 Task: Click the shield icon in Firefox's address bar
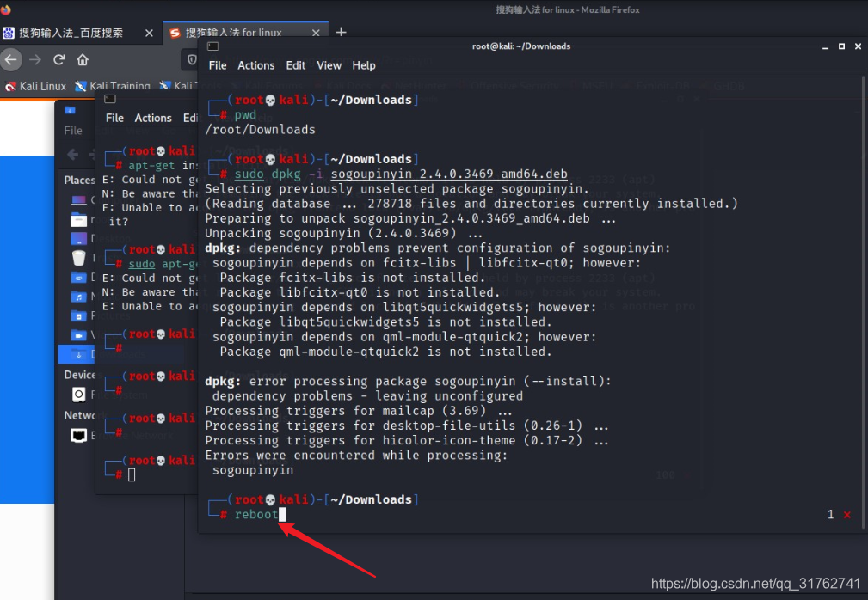coord(192,59)
